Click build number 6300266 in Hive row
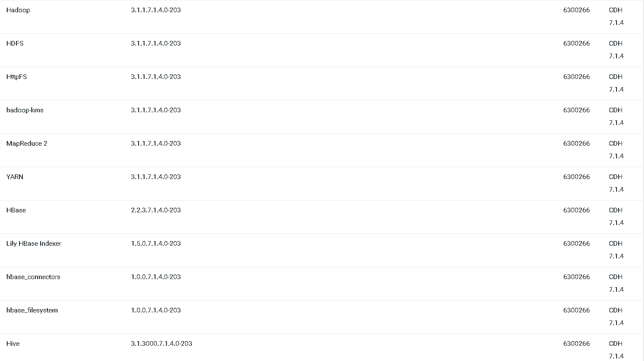 click(576, 344)
